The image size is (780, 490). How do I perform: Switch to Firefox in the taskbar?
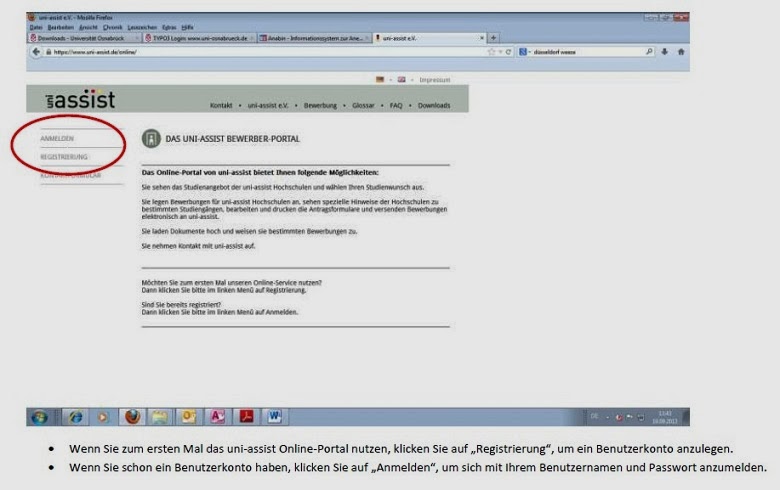(x=132, y=417)
